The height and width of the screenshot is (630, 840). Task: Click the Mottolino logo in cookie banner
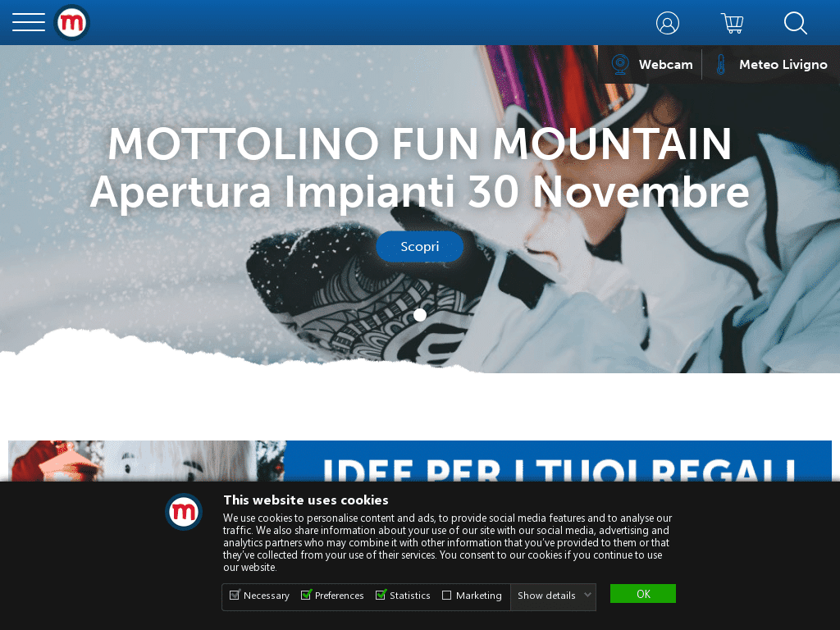coord(184,512)
